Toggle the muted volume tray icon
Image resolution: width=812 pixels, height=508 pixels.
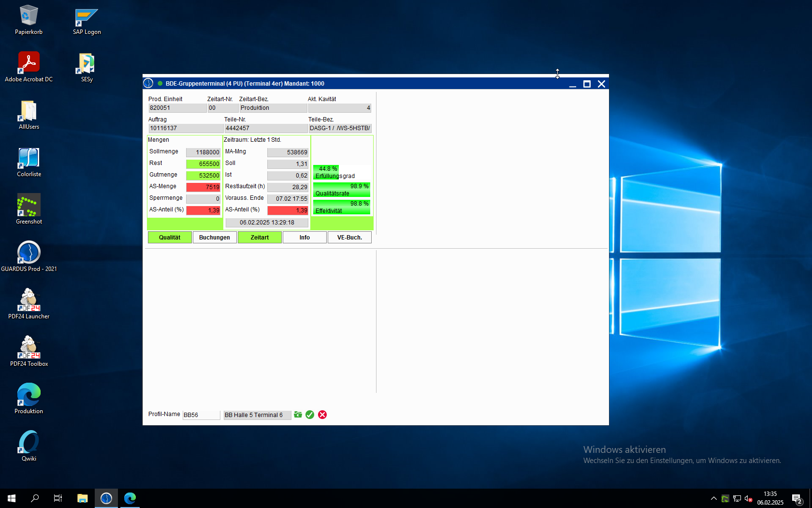click(x=748, y=498)
